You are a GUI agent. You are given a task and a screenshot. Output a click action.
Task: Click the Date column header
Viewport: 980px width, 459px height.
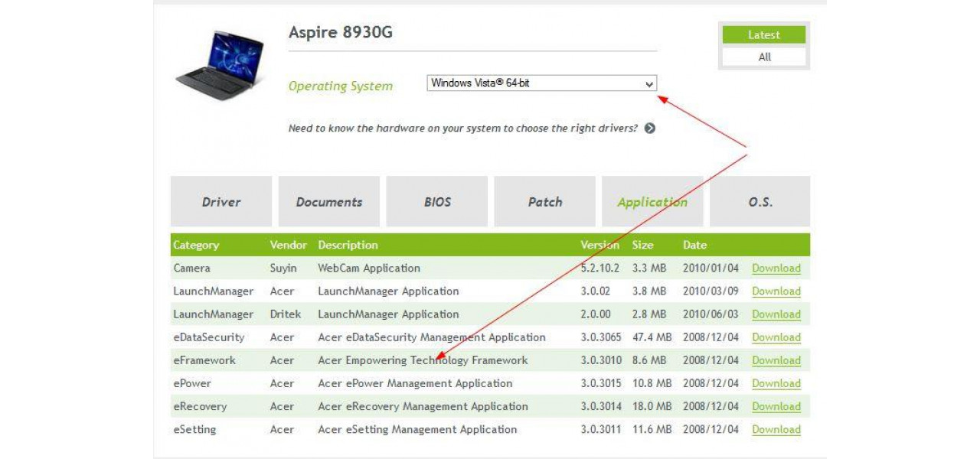tap(695, 246)
